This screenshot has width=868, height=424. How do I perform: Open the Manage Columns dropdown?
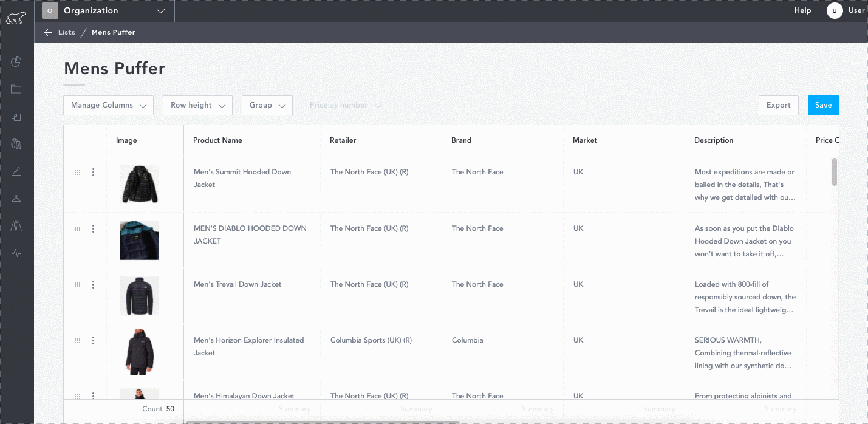point(109,105)
